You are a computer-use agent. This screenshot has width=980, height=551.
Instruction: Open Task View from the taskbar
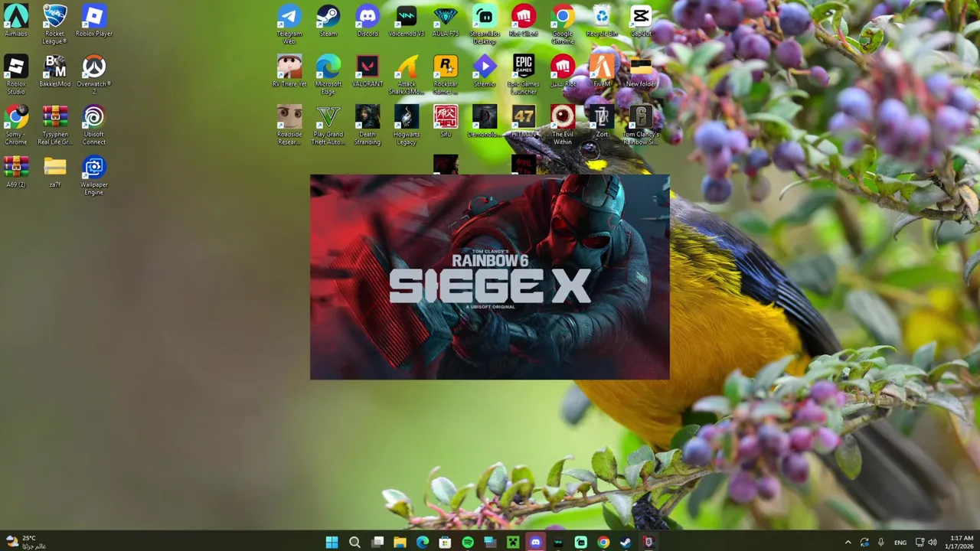tap(377, 542)
